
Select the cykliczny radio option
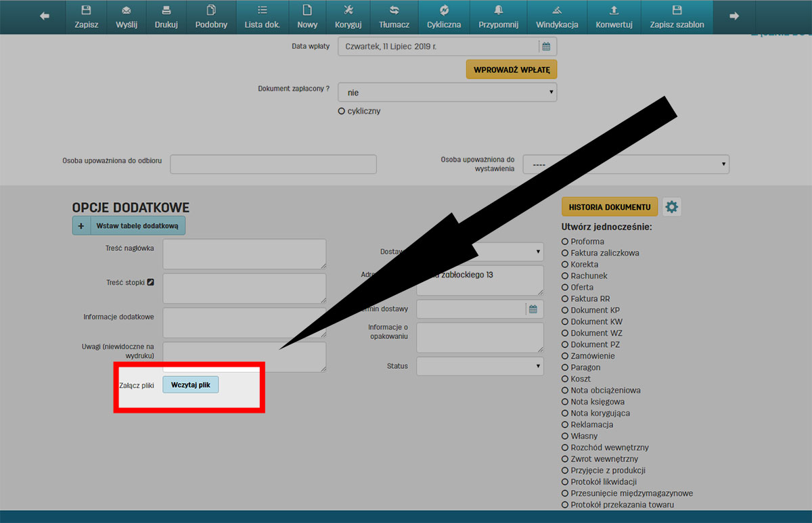click(342, 111)
